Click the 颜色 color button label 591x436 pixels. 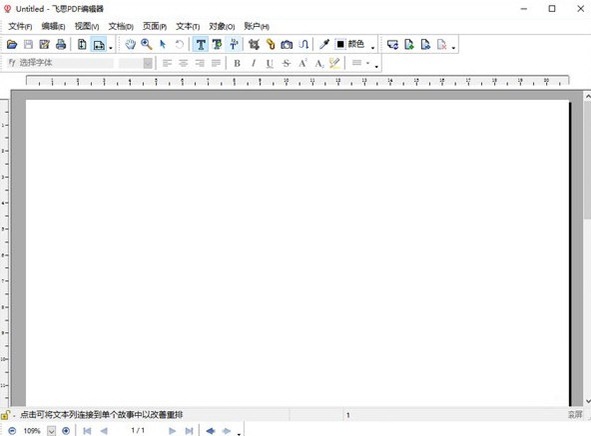[356, 44]
